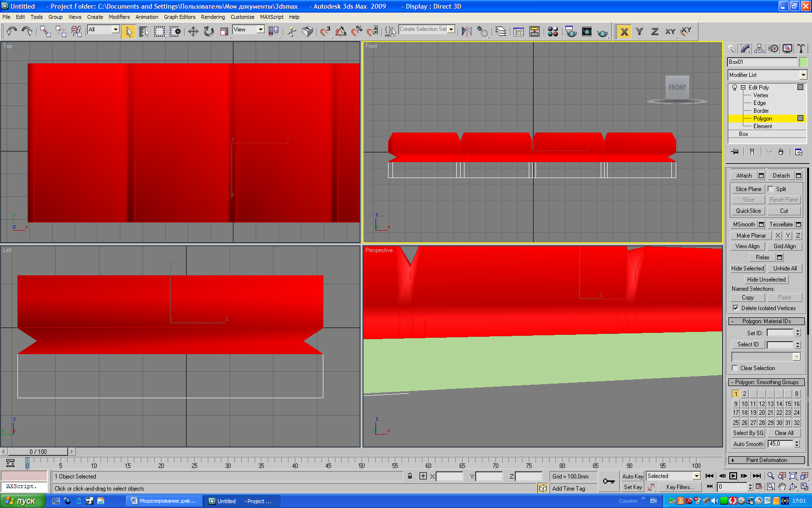The width and height of the screenshot is (812, 508).
Task: Activate Select and Move tool
Action: click(193, 31)
